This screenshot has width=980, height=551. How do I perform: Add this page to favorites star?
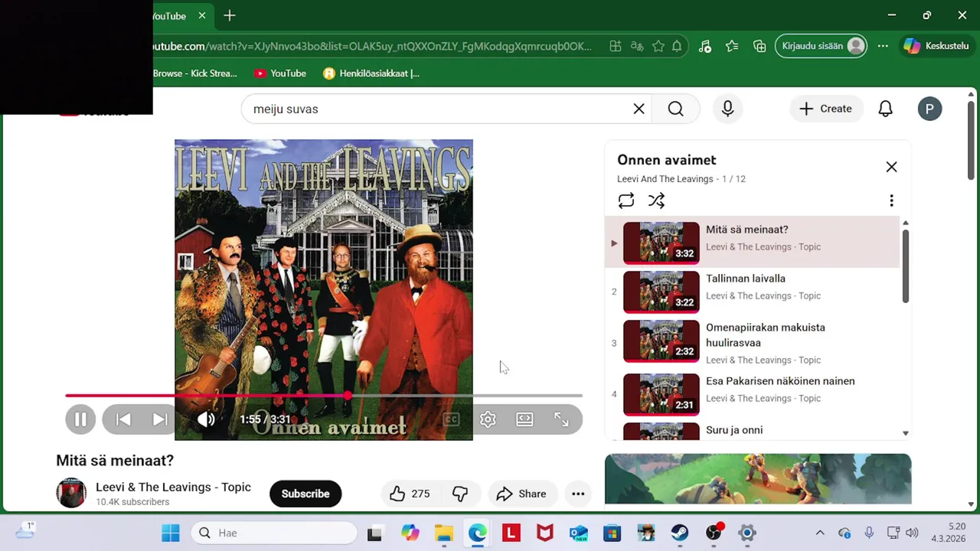[x=658, y=46]
